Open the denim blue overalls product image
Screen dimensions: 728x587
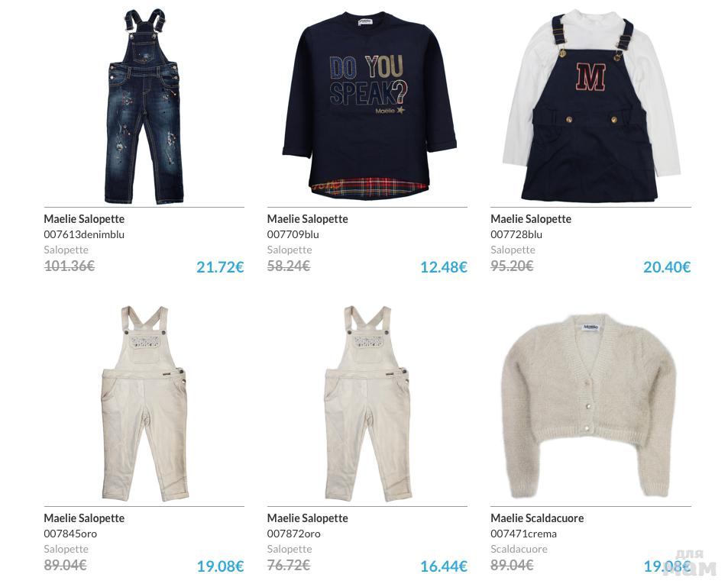click(144, 106)
